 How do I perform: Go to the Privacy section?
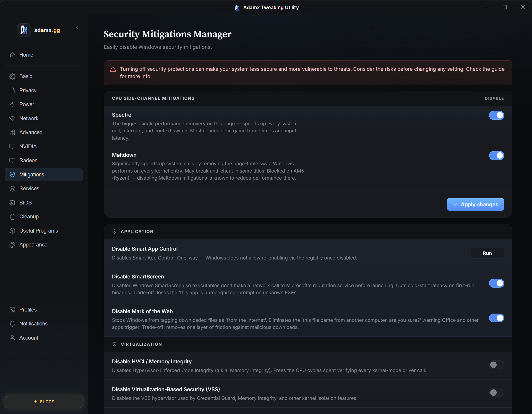click(44, 90)
